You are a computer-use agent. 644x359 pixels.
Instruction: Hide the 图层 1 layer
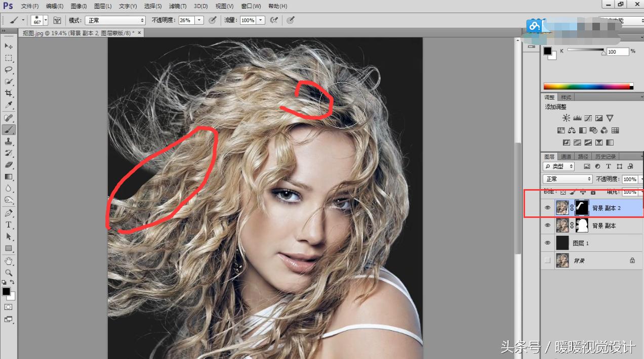(x=547, y=243)
